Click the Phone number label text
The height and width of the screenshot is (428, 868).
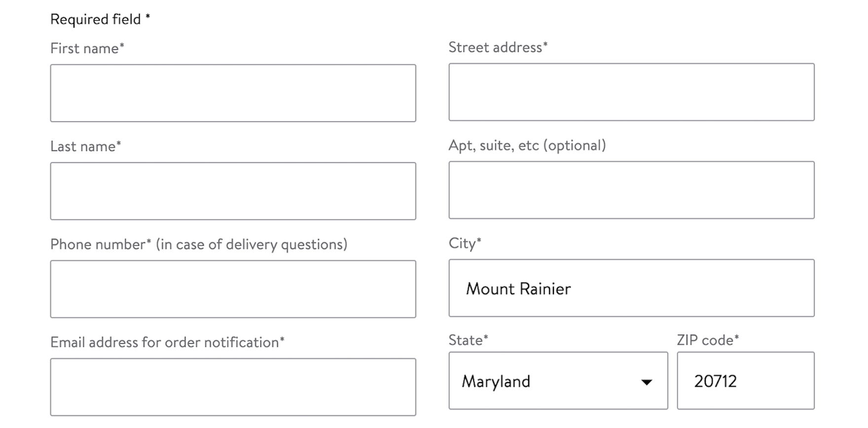(198, 244)
